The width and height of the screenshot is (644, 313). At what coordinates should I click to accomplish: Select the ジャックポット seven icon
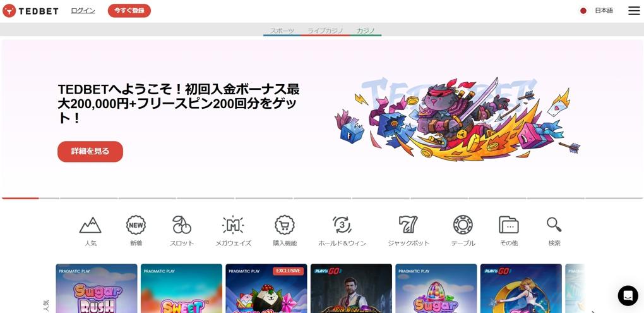408,225
